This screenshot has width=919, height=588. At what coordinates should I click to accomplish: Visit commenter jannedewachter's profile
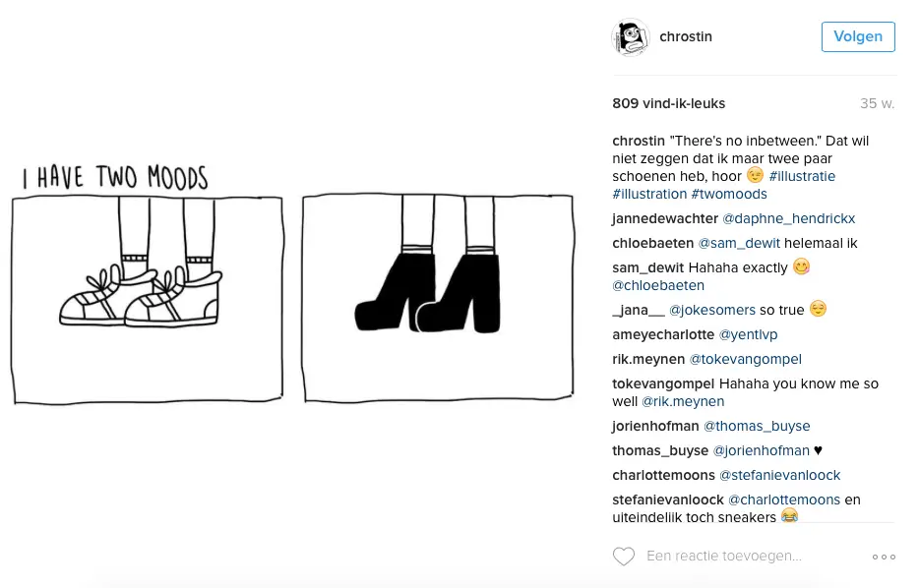(665, 218)
